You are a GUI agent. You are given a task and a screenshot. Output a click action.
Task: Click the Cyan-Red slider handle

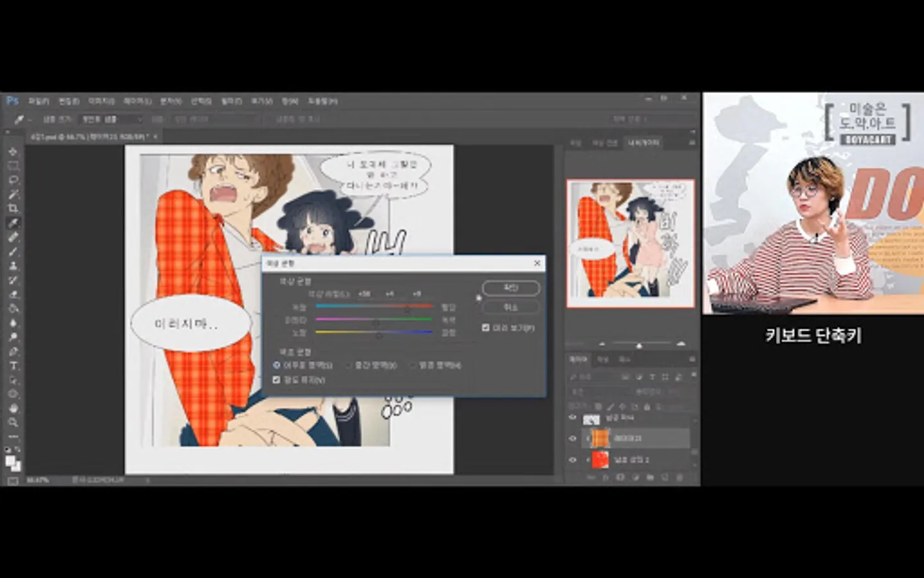pyautogui.click(x=407, y=310)
